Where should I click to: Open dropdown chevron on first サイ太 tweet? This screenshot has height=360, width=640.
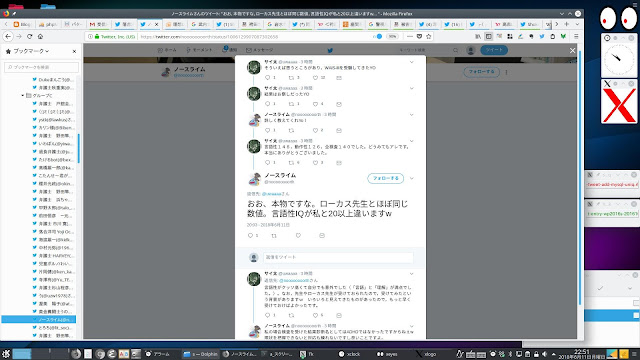tap(411, 62)
